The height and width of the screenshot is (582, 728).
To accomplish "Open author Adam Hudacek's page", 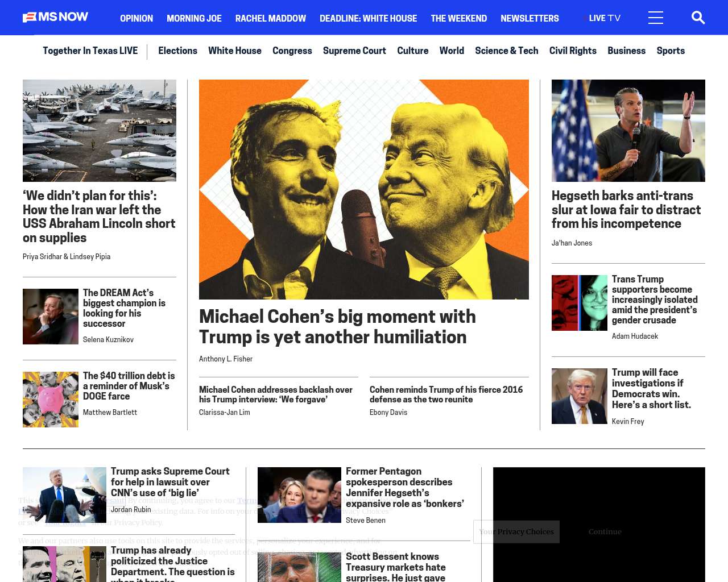I will coord(635,336).
